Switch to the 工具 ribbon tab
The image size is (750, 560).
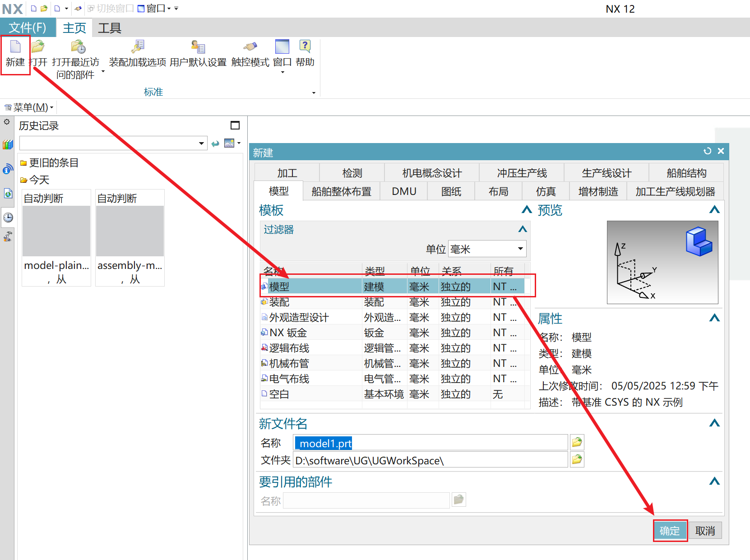pyautogui.click(x=110, y=28)
